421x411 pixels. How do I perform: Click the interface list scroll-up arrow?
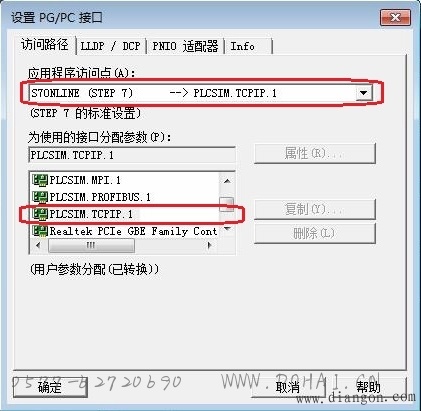[227, 181]
